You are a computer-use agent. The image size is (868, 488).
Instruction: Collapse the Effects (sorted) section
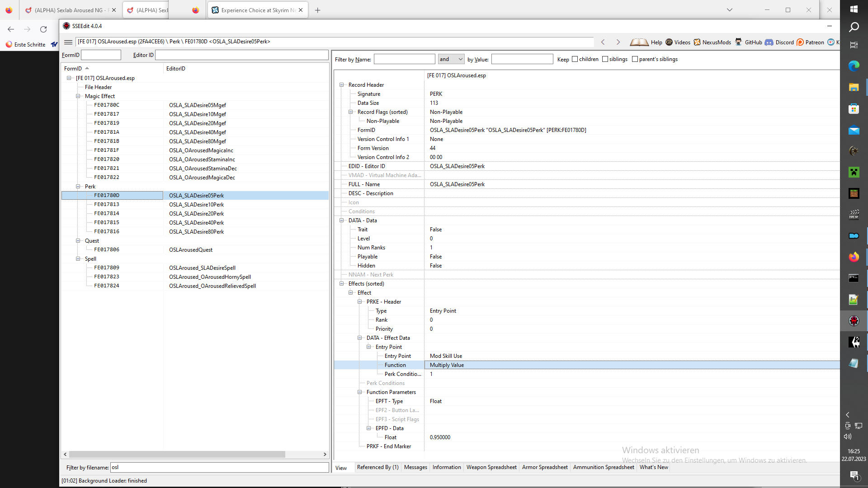[342, 283]
